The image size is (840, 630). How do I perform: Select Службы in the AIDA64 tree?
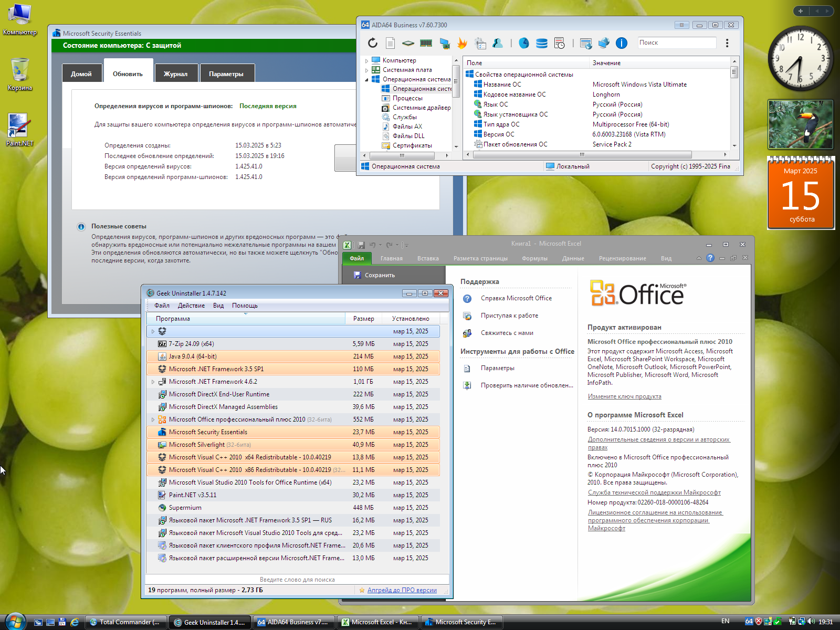click(x=405, y=117)
